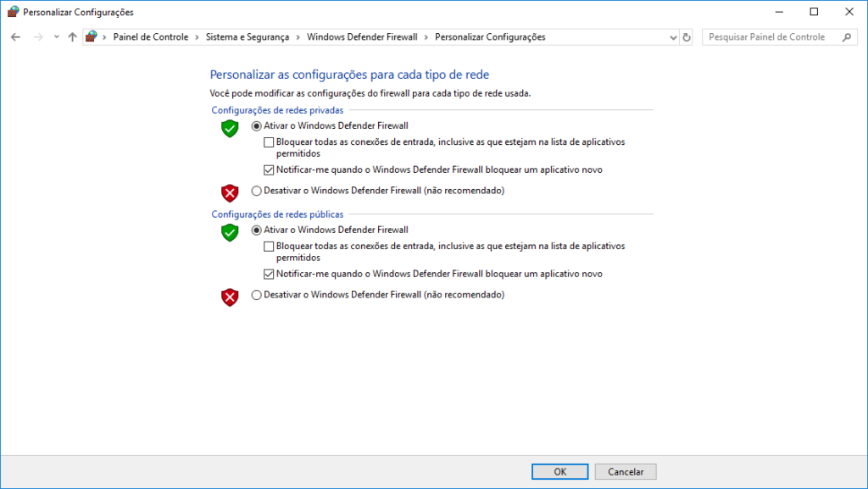The height and width of the screenshot is (489, 868).
Task: Expand chevron after Sistema e Segurança
Action: click(x=298, y=37)
